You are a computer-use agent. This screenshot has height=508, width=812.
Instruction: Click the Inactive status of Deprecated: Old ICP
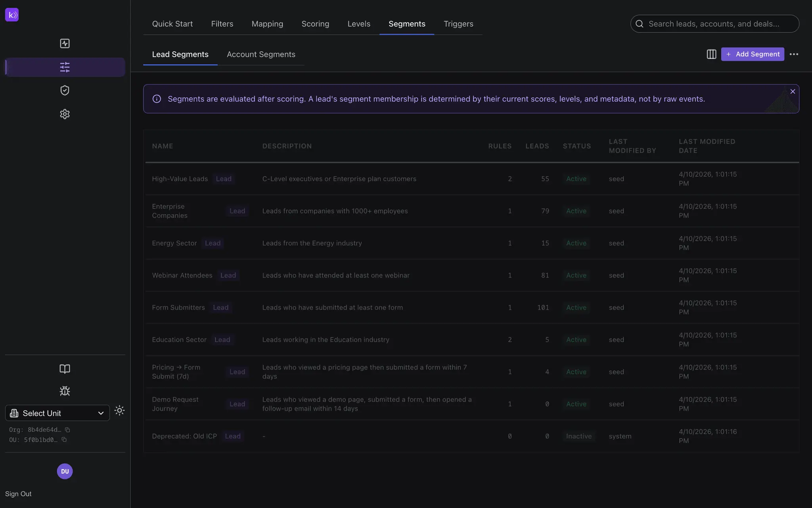(x=578, y=436)
